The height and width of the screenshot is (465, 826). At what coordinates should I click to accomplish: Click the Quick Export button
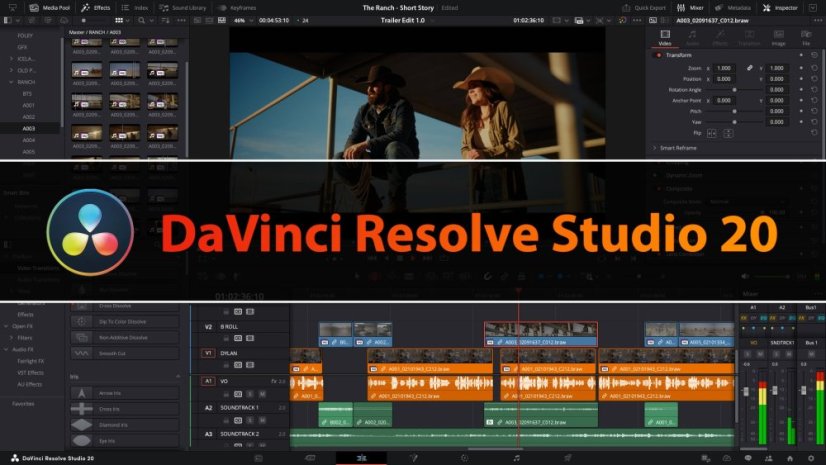point(644,7)
